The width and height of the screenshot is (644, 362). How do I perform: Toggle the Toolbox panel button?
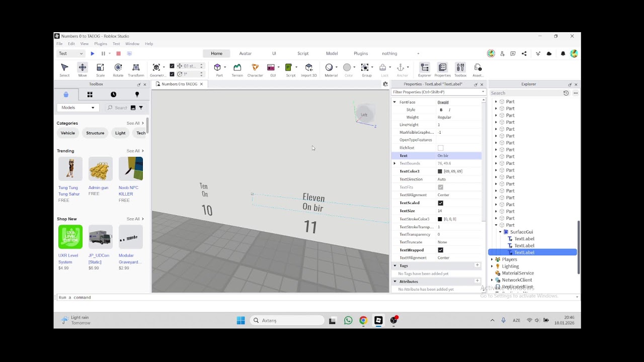click(460, 70)
